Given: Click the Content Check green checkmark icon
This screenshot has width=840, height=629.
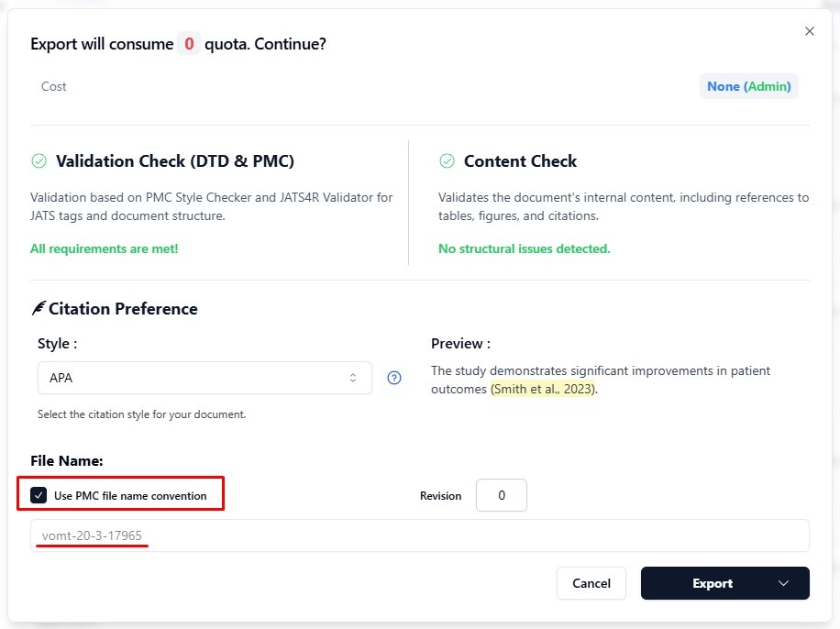Looking at the screenshot, I should tap(447, 161).
